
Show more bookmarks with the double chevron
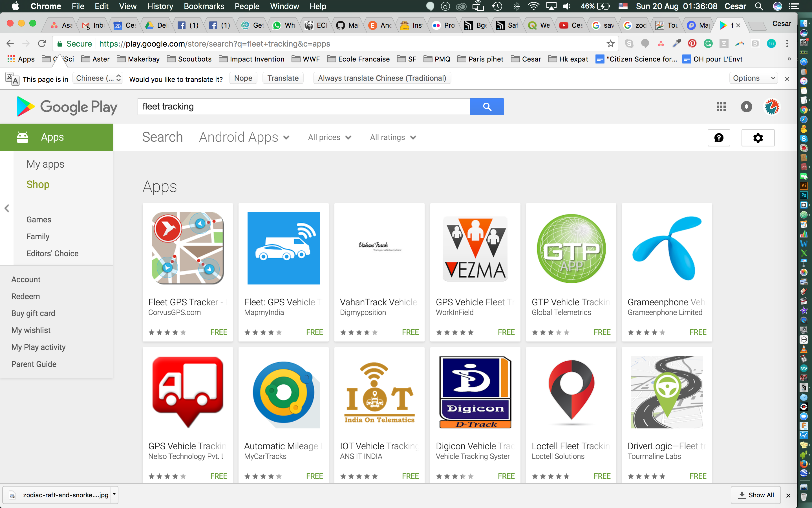click(x=789, y=59)
